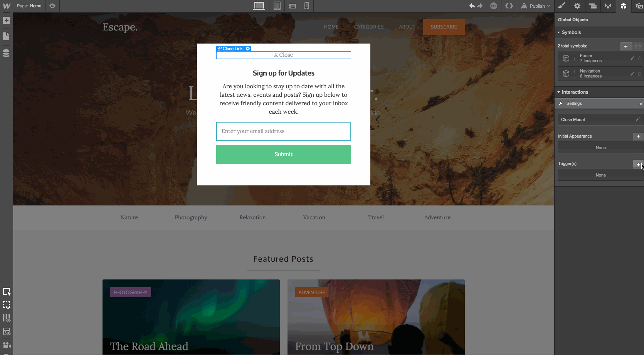The height and width of the screenshot is (355, 644).
Task: Click the unlink symbol icon
Action: coord(638,46)
